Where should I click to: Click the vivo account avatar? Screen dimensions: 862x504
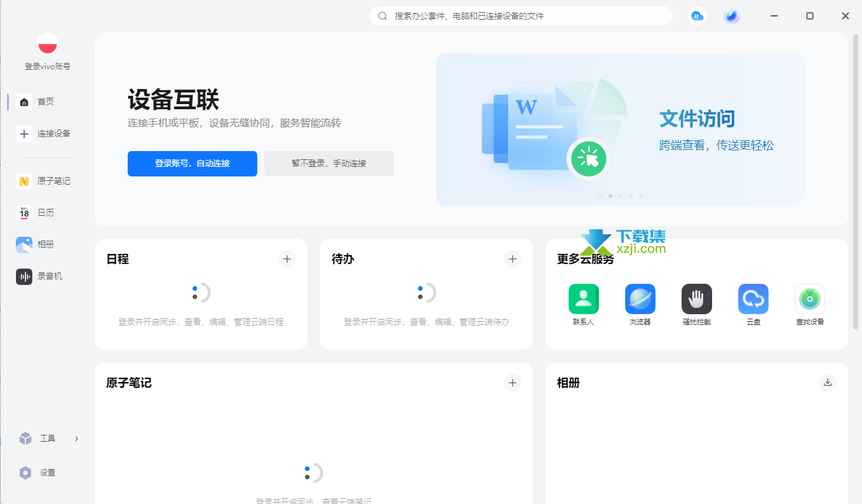48,44
